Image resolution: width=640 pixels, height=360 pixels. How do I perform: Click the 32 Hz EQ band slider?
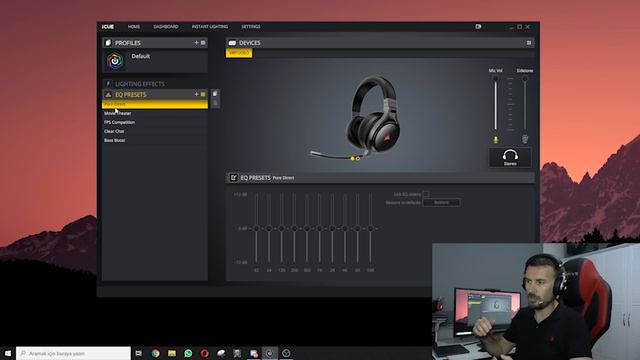[256, 228]
